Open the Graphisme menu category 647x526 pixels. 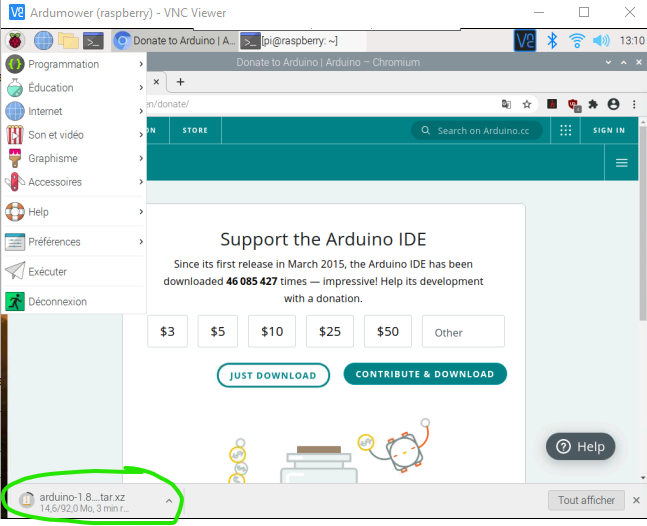click(75, 158)
